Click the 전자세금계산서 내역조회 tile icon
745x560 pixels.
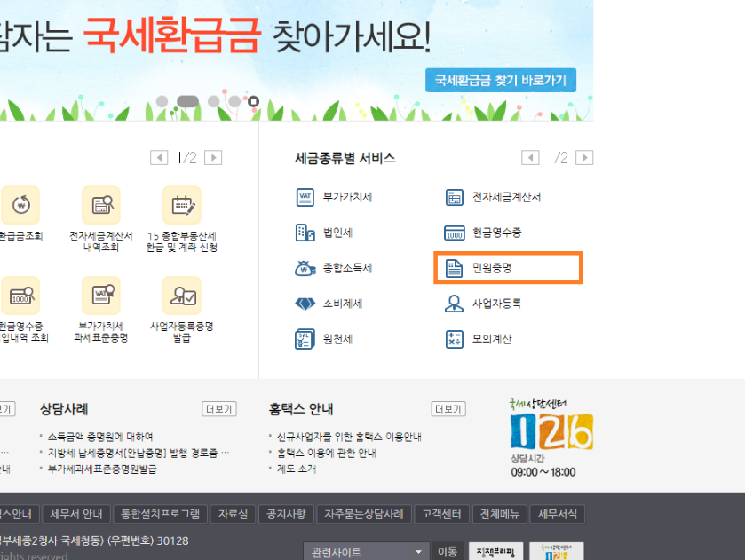[x=101, y=205]
